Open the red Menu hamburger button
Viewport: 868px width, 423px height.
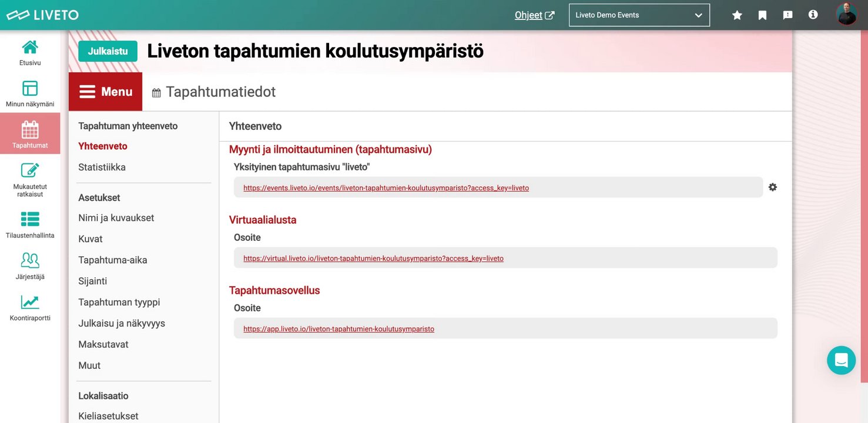tap(105, 92)
